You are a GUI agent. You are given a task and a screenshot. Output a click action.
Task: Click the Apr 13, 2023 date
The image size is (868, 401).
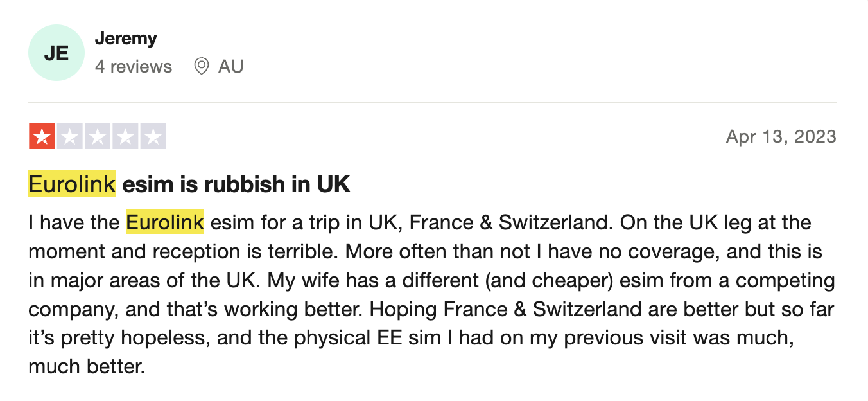pos(781,136)
